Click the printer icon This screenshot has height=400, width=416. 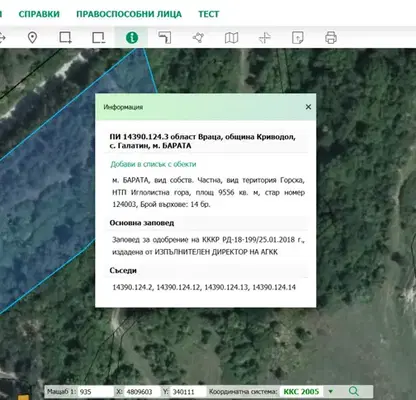tap(331, 38)
